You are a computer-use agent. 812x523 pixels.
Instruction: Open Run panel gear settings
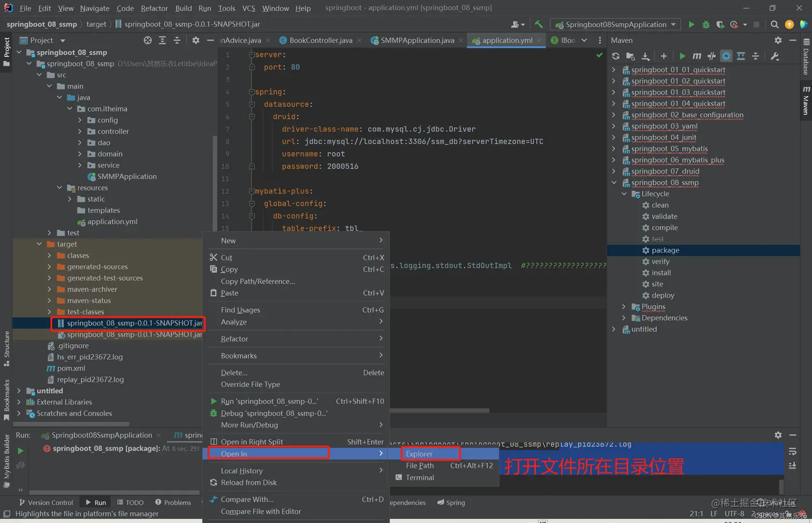point(778,435)
